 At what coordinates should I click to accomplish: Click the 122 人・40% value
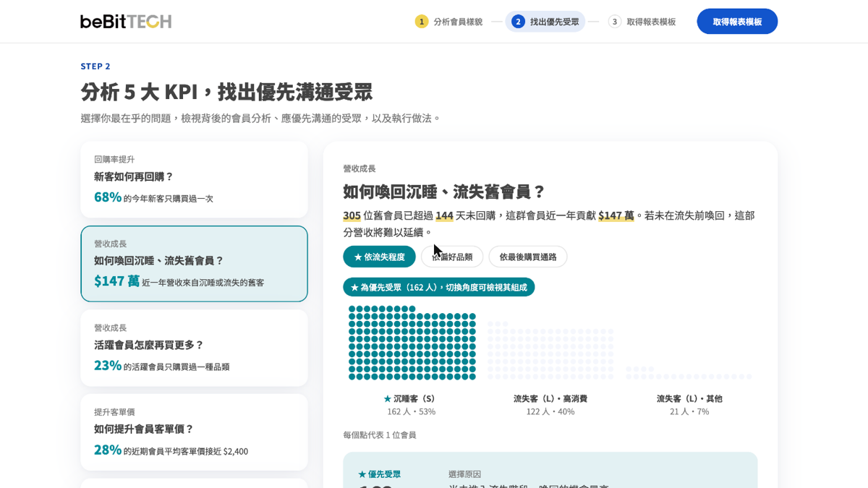tap(550, 411)
